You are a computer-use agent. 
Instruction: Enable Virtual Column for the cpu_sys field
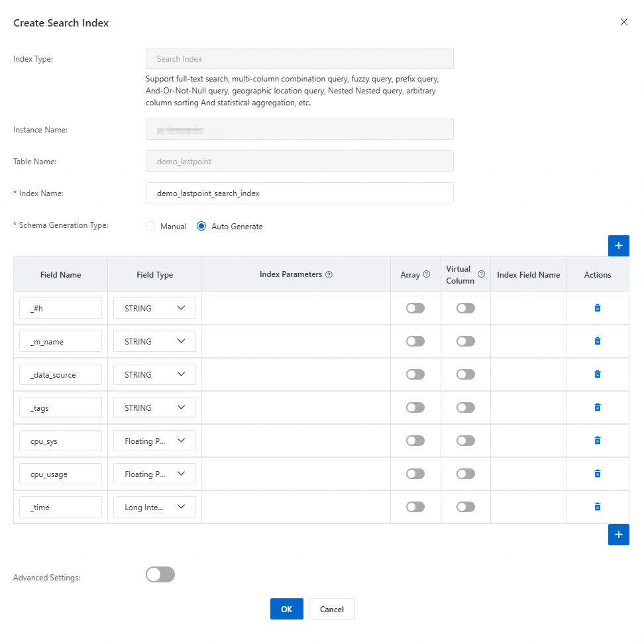pyautogui.click(x=466, y=441)
